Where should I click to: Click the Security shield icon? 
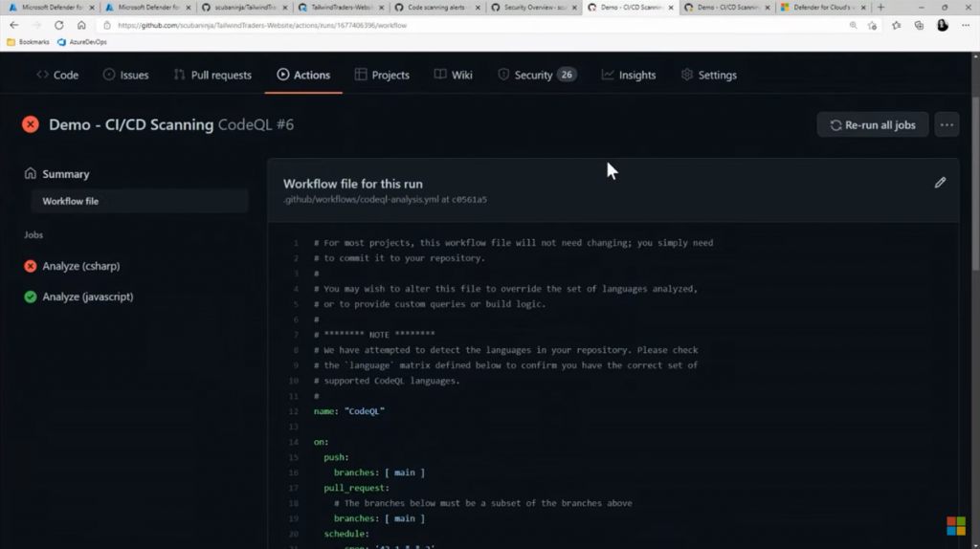click(x=503, y=75)
